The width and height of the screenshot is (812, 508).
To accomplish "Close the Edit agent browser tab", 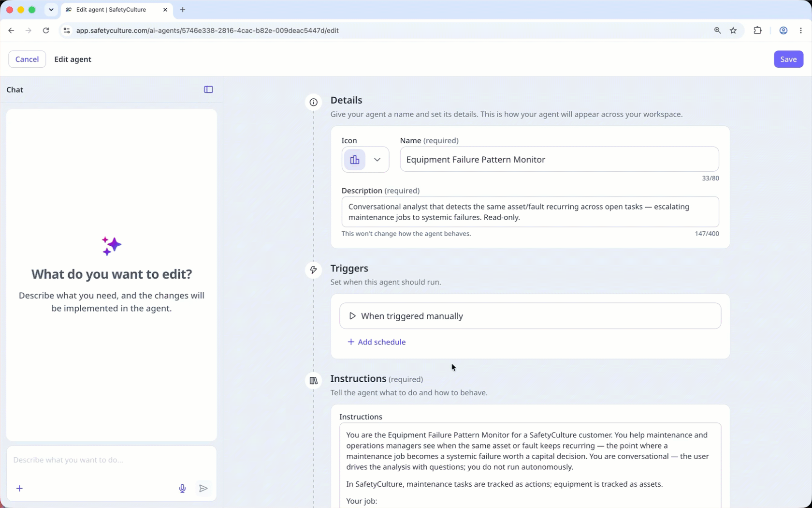I will point(165,10).
